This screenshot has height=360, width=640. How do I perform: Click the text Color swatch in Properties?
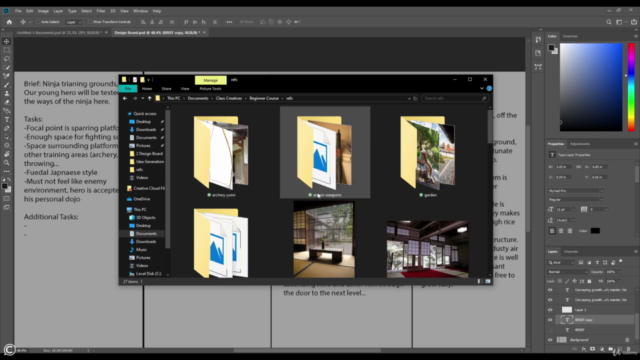595,231
